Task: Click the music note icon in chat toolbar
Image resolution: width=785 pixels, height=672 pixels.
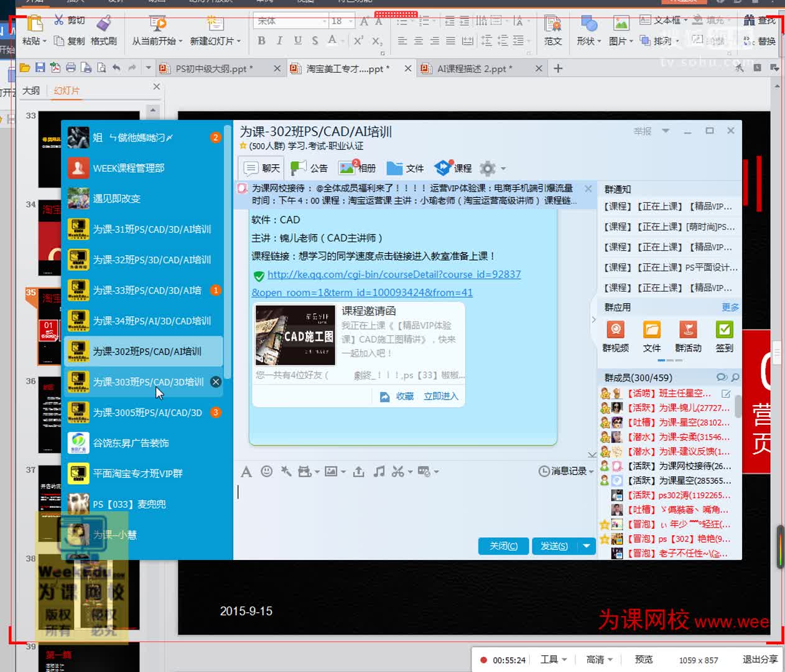Action: click(x=379, y=472)
